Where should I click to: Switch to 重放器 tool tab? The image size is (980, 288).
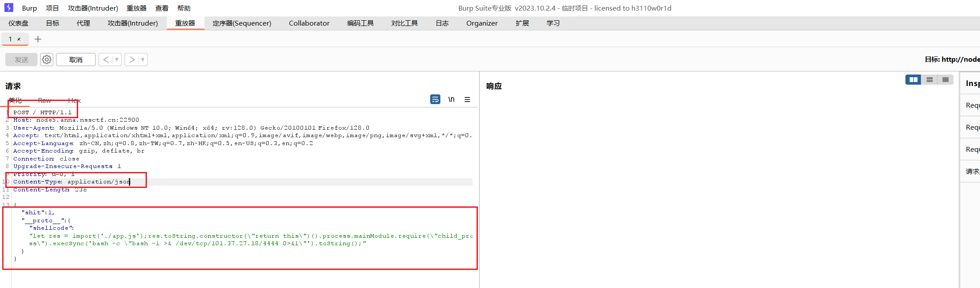coord(185,23)
